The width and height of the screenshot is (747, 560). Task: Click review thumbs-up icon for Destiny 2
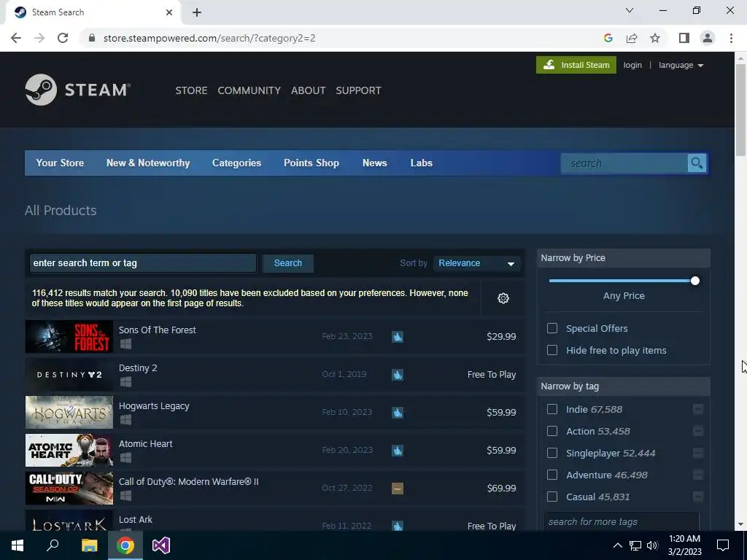398,375
